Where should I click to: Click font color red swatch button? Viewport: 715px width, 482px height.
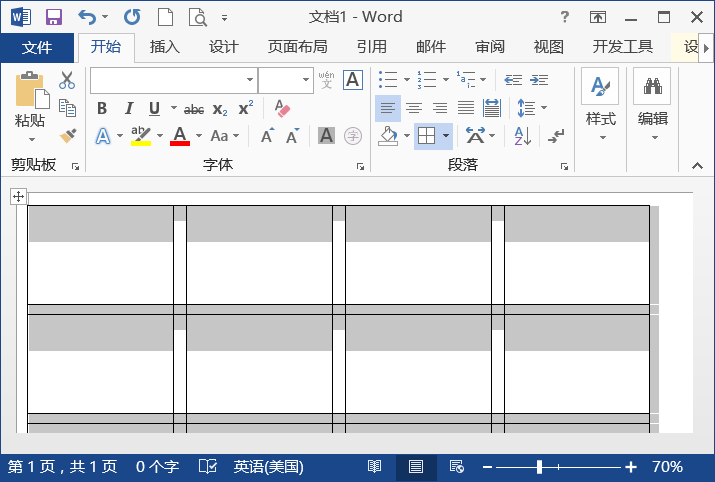coord(180,136)
